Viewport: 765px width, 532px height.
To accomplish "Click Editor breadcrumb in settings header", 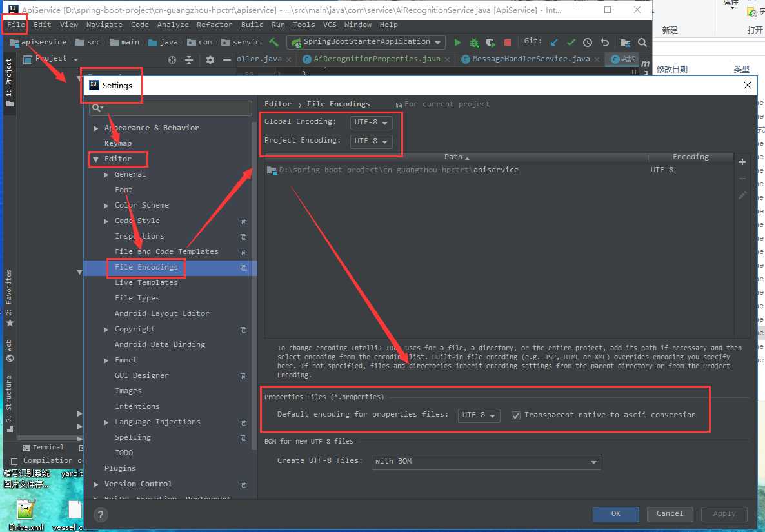I will click(x=277, y=104).
